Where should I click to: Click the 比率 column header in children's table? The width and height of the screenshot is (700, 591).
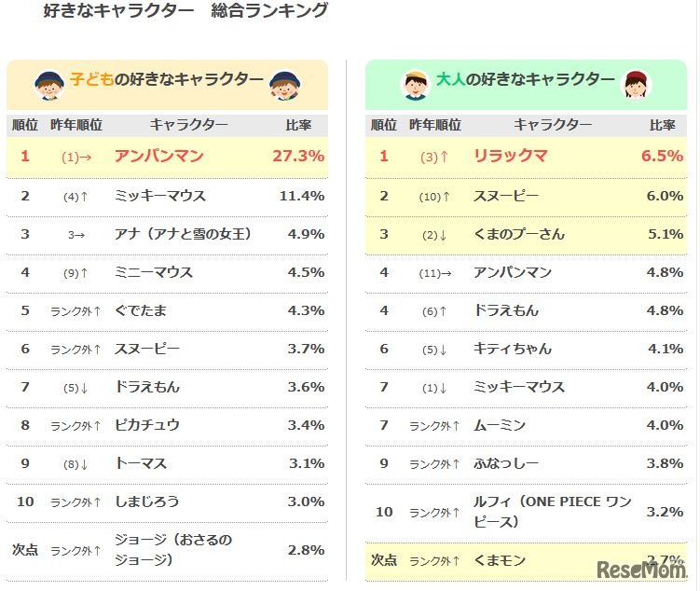click(298, 125)
